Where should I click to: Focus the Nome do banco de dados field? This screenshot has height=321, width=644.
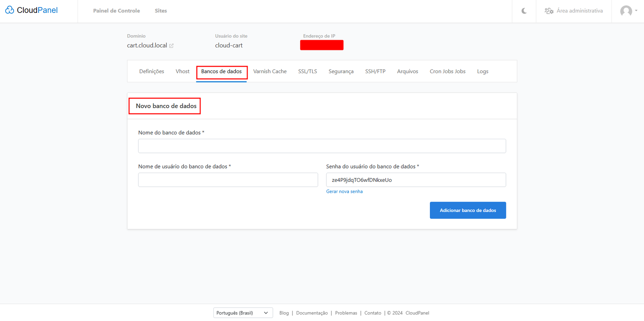322,146
